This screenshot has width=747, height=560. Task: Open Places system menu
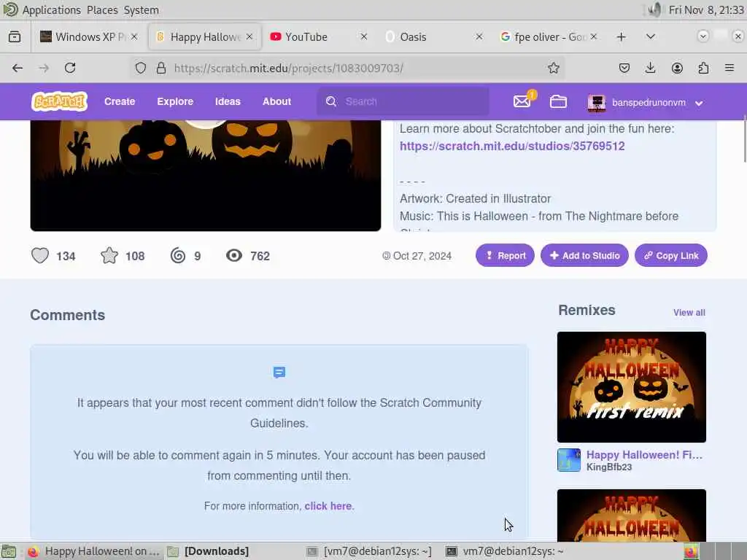pos(102,9)
